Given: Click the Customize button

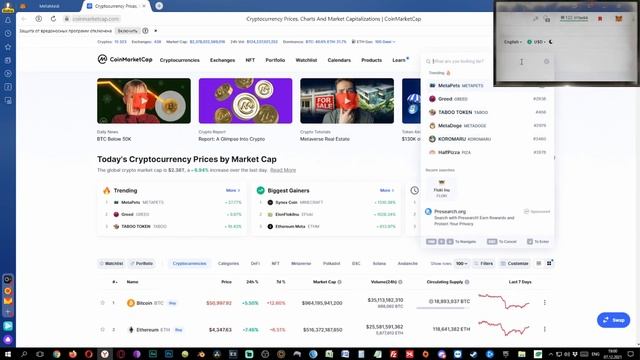Looking at the screenshot, I should pos(514,263).
